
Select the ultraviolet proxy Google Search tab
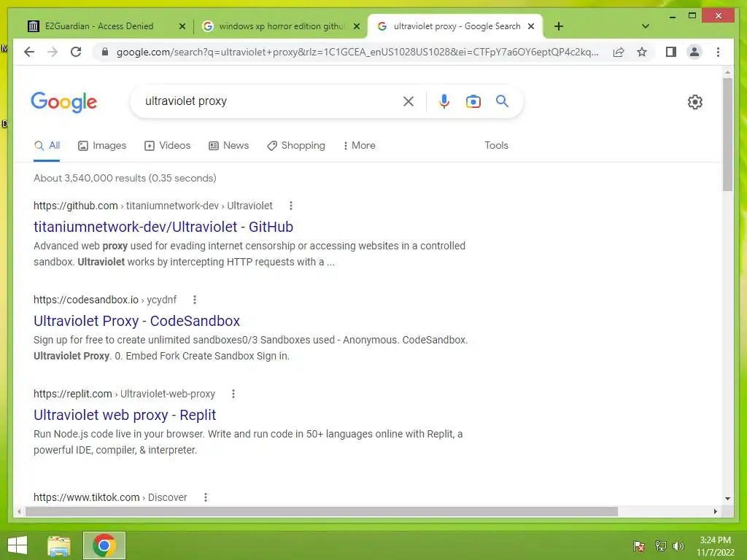(x=456, y=26)
